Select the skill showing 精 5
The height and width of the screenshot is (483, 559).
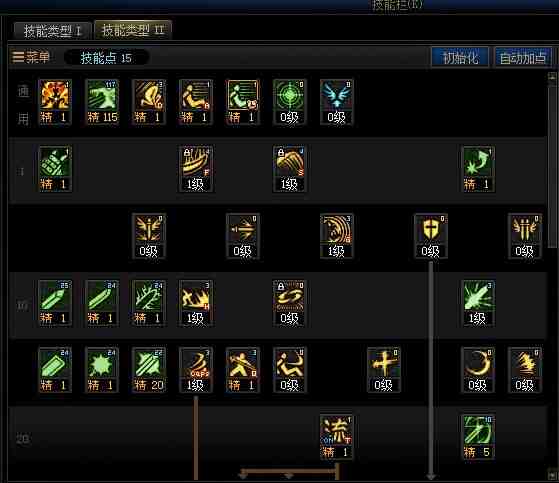click(x=478, y=437)
